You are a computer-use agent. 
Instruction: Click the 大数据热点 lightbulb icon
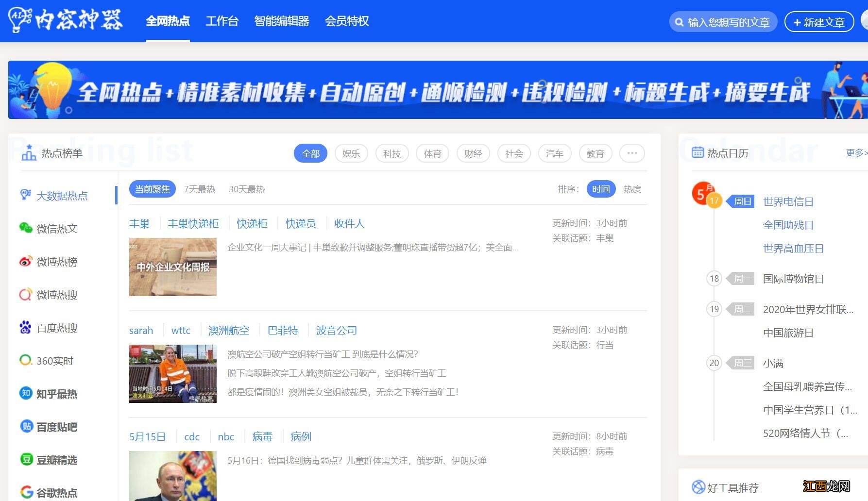(26, 195)
